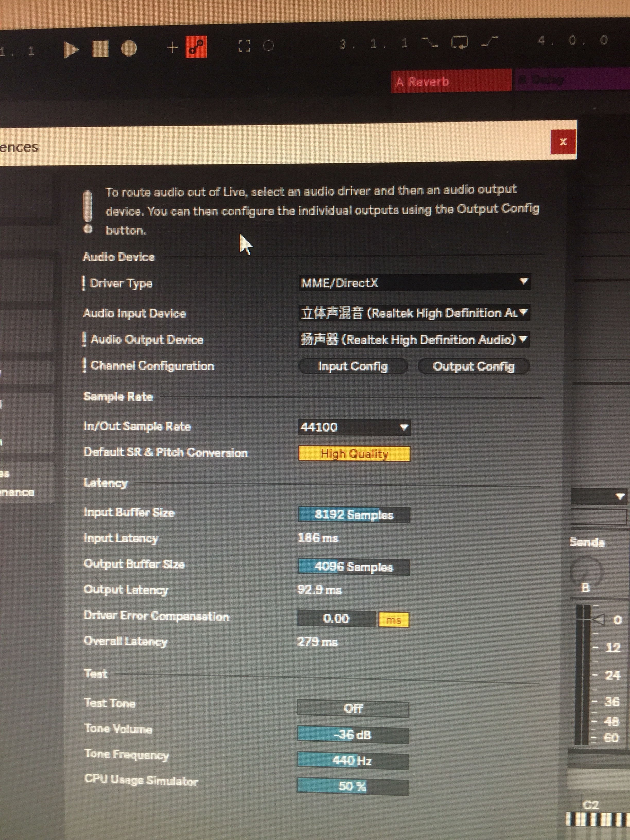The width and height of the screenshot is (630, 840).
Task: Click the Session Record circle button
Action: (x=268, y=46)
